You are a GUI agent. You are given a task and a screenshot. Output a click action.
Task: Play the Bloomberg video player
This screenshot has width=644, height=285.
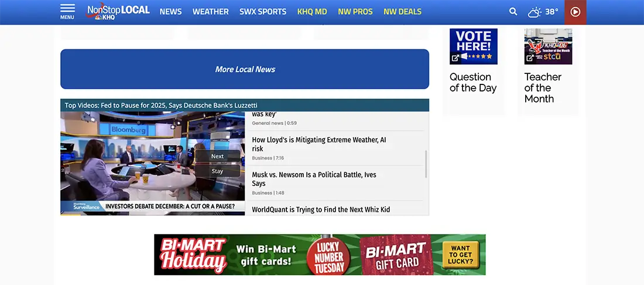(152, 163)
